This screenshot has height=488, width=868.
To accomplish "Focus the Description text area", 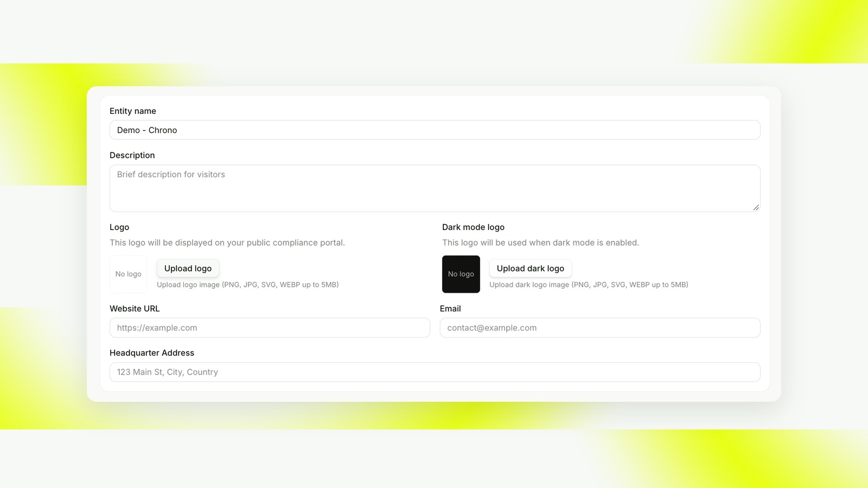I will [x=435, y=188].
